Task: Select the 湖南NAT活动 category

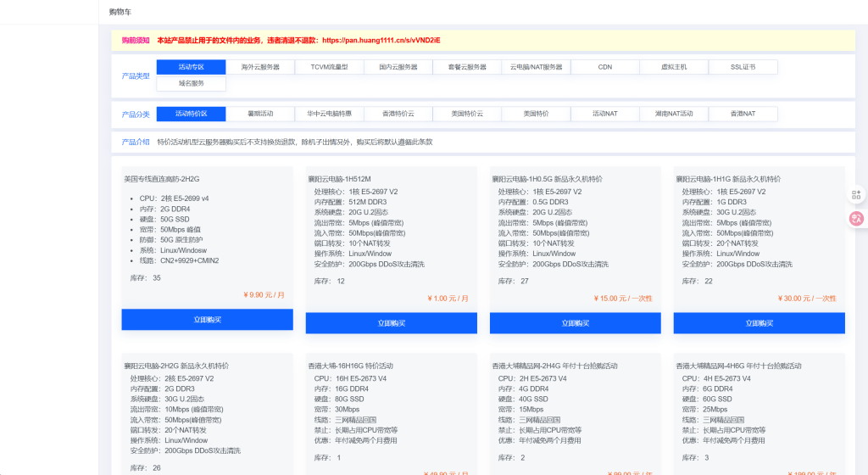Action: (x=674, y=114)
